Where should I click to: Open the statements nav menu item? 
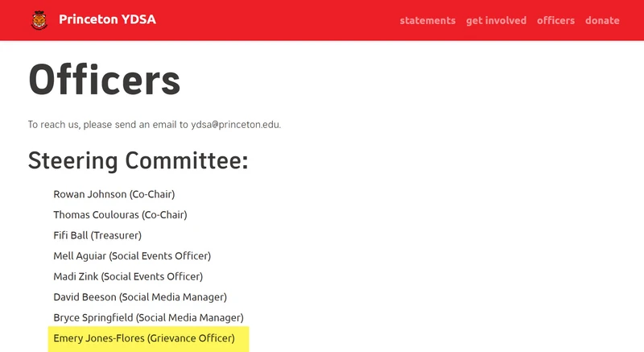[427, 20]
